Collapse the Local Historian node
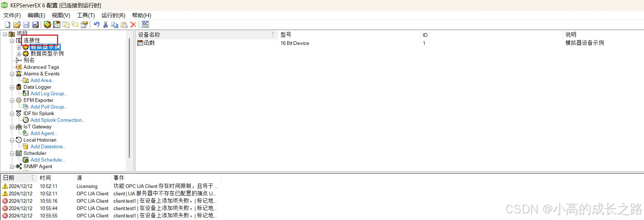Screen dimensions: 644x220 12,140
